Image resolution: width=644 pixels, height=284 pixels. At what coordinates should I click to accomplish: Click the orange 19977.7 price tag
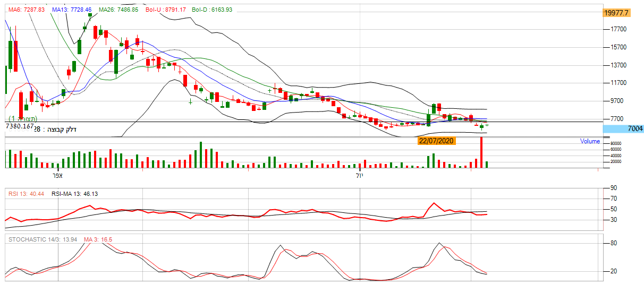(x=616, y=13)
